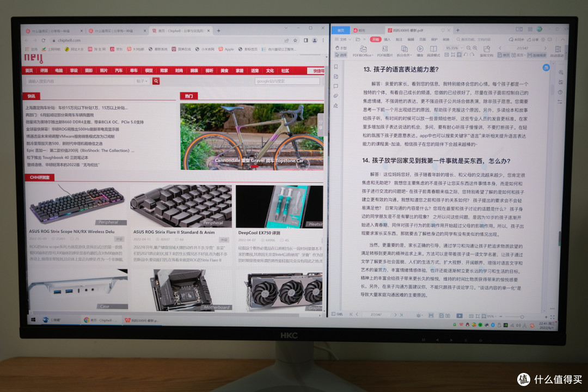Click the 分享 share button in WPS

(532, 39)
